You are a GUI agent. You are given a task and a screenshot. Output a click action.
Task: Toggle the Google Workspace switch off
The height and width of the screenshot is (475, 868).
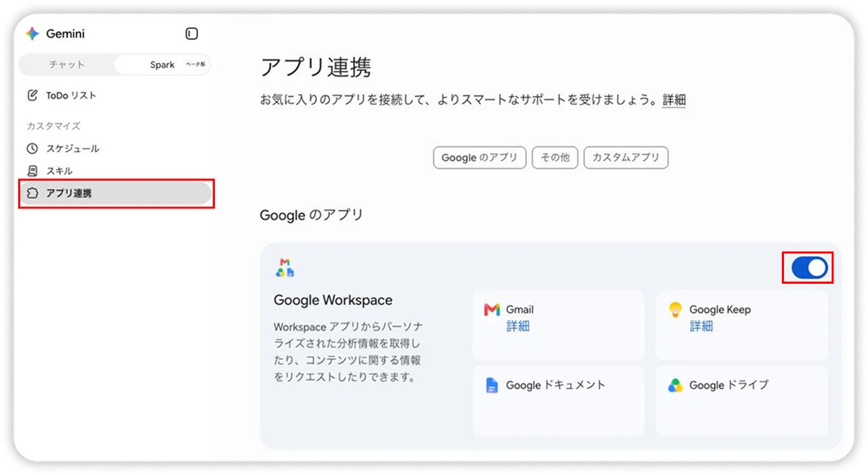(x=809, y=268)
